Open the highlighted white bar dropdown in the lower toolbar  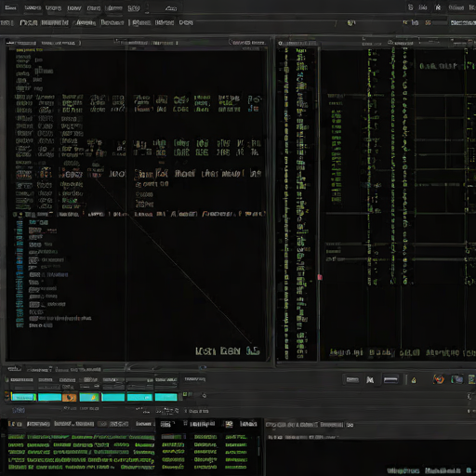pos(390,379)
